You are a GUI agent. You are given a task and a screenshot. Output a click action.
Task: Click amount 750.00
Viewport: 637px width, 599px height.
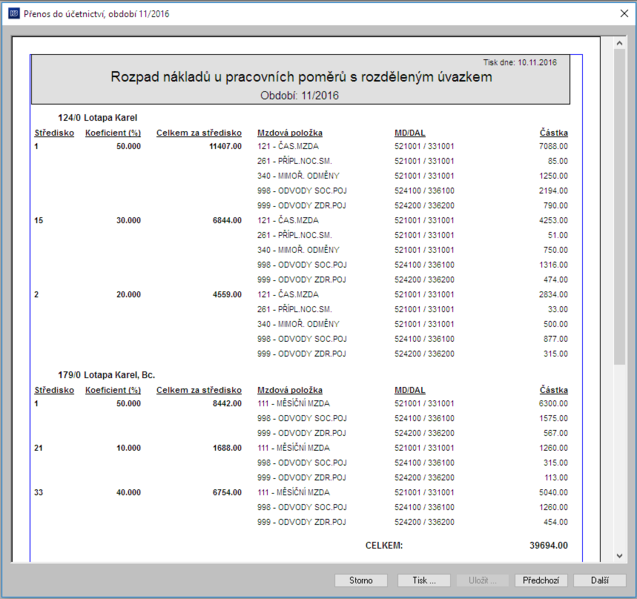pyautogui.click(x=556, y=250)
